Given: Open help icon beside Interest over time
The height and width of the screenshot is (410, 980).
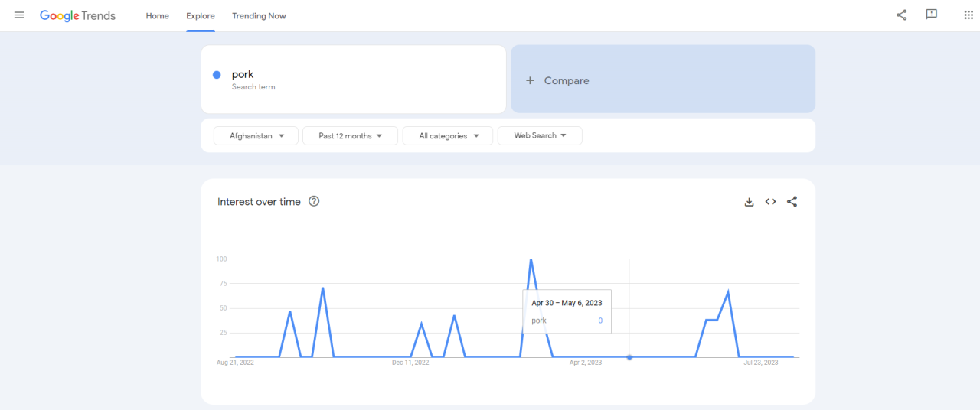Looking at the screenshot, I should click(314, 202).
